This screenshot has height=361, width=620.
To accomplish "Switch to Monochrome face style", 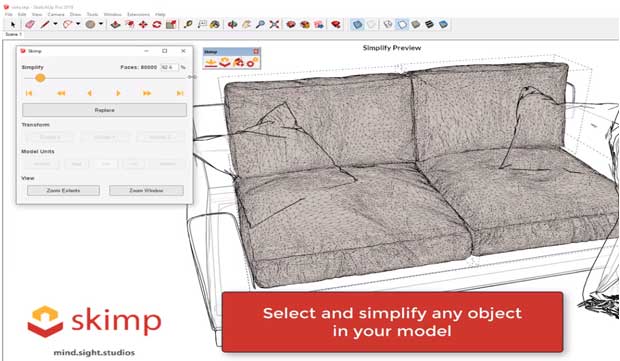I will pos(443,25).
